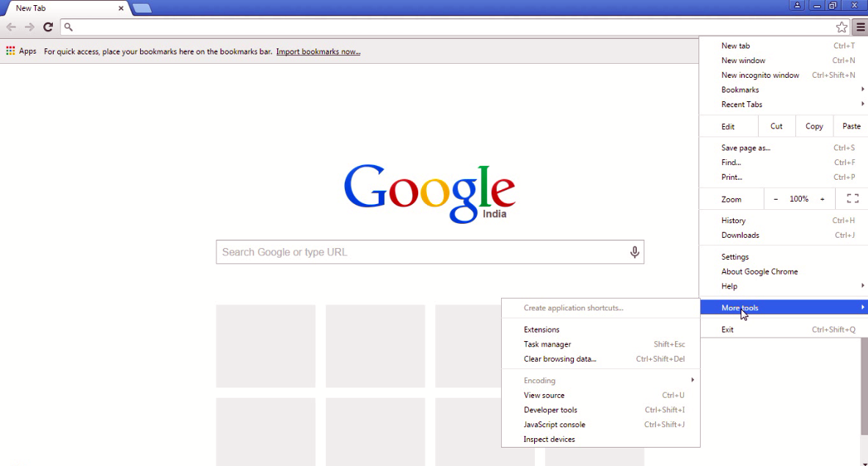Select Print... in the Chrome menu
868x466 pixels.
tap(782, 177)
